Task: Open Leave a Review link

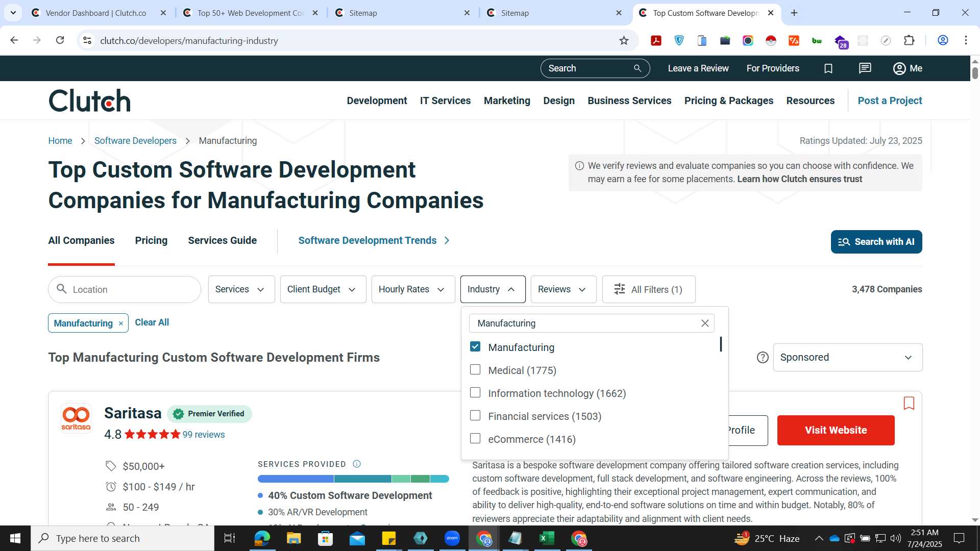Action: pyautogui.click(x=698, y=68)
